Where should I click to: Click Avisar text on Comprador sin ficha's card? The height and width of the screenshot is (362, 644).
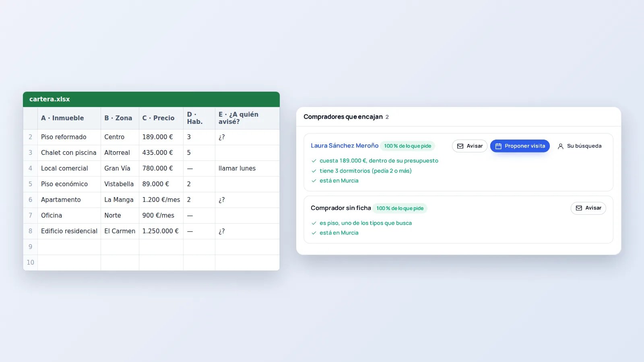[x=593, y=208]
